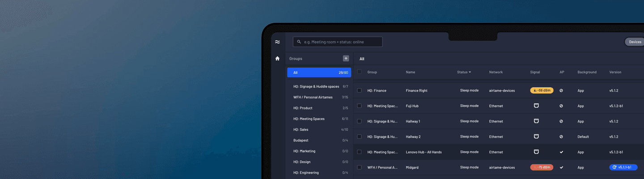Click AP checkmark for Midgard

click(x=561, y=167)
